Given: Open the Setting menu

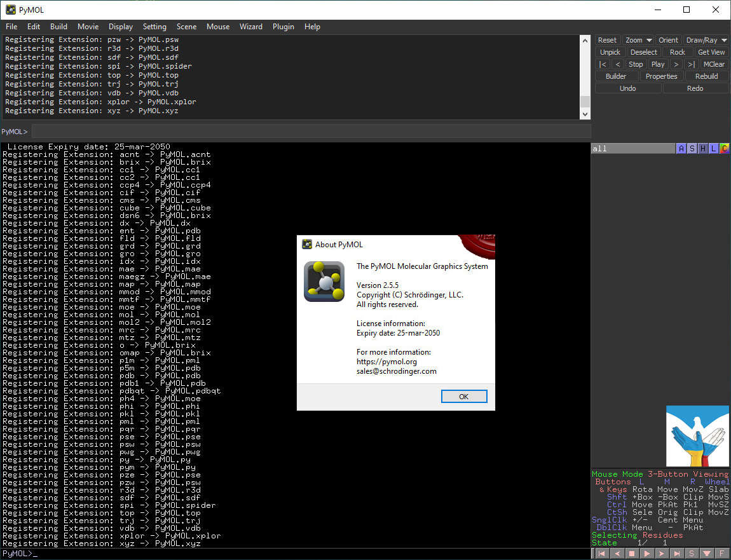Looking at the screenshot, I should pos(154,27).
